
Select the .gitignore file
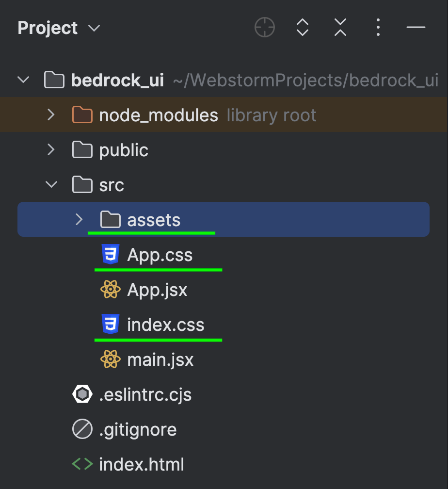point(138,429)
